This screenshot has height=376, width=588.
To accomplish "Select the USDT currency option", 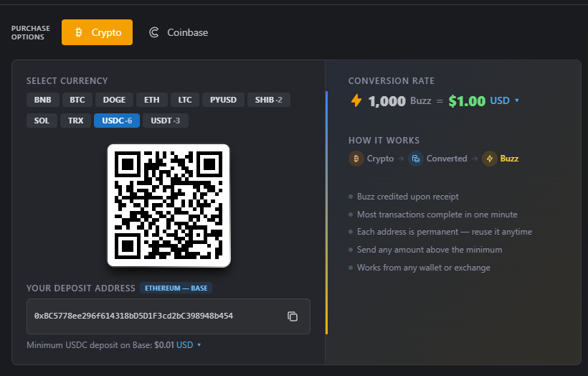I will 166,121.
